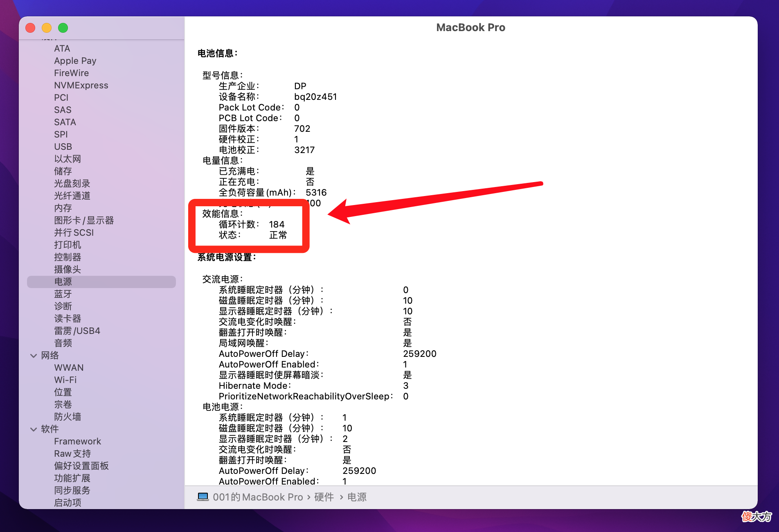Select 图形卡/显示器 in the sidebar

point(84,220)
